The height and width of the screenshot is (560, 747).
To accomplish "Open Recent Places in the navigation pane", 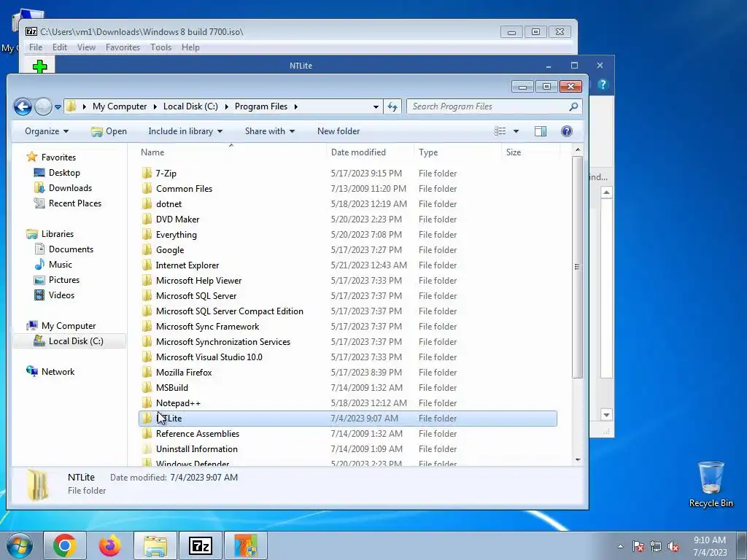I will (x=75, y=203).
